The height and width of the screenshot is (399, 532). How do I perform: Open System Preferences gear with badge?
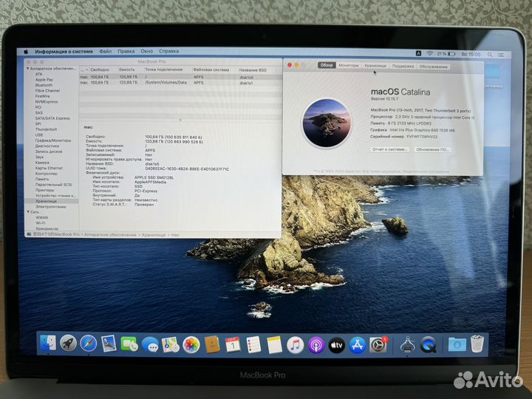(378, 345)
